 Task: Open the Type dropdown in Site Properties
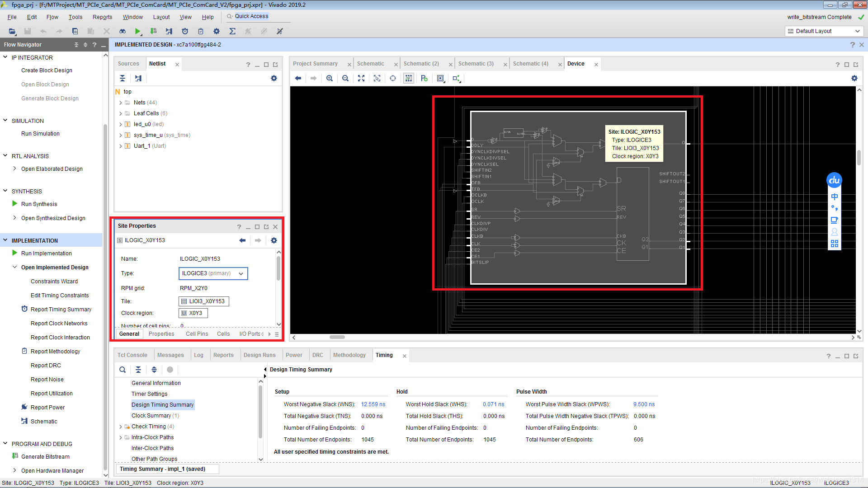pos(241,273)
